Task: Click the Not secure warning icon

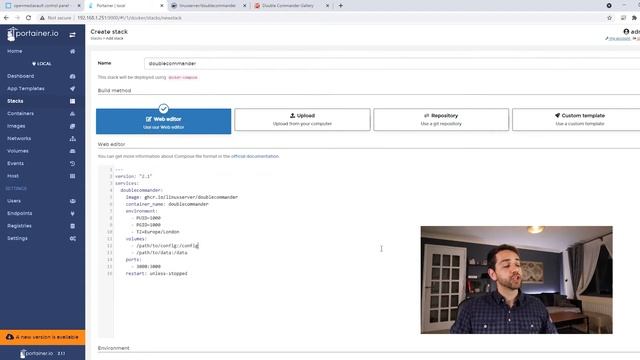Action: click(42, 18)
